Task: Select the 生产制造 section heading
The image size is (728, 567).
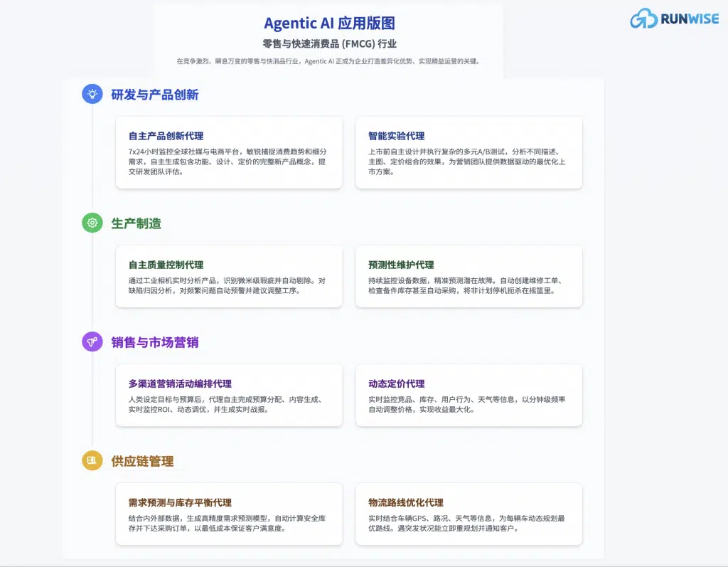Action: pos(136,223)
